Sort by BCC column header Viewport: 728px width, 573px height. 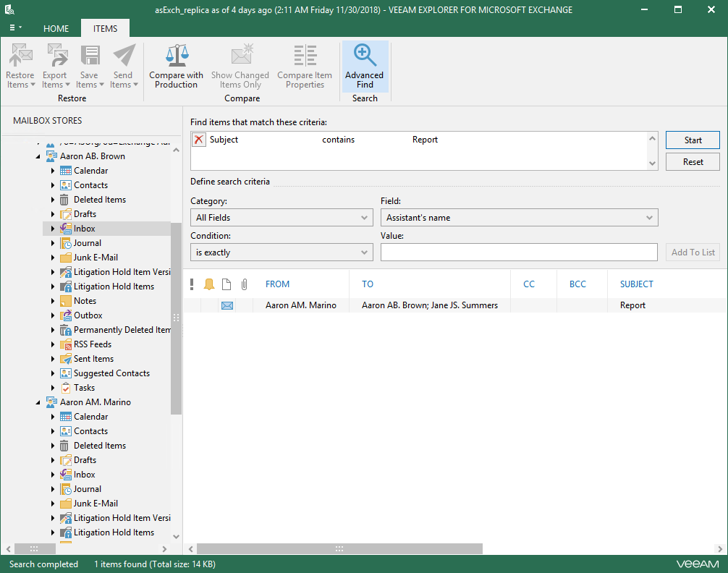[577, 284]
